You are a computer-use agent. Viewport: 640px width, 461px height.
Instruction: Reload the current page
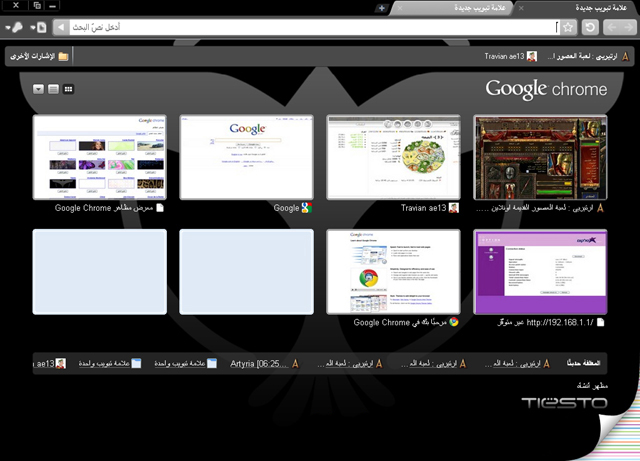click(590, 27)
